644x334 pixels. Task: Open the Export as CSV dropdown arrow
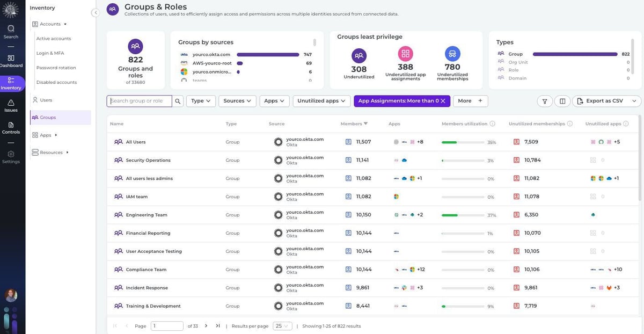click(x=635, y=101)
